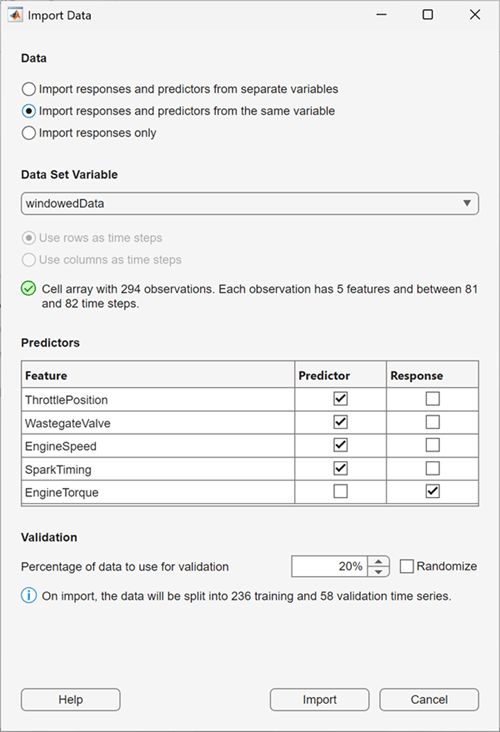
Task: Select the EngineTorque feature cell
Action: pyautogui.click(x=158, y=492)
